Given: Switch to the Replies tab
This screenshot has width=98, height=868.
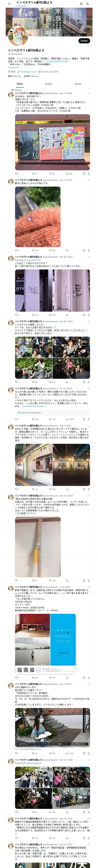Looking at the screenshot, I should [x=49, y=84].
